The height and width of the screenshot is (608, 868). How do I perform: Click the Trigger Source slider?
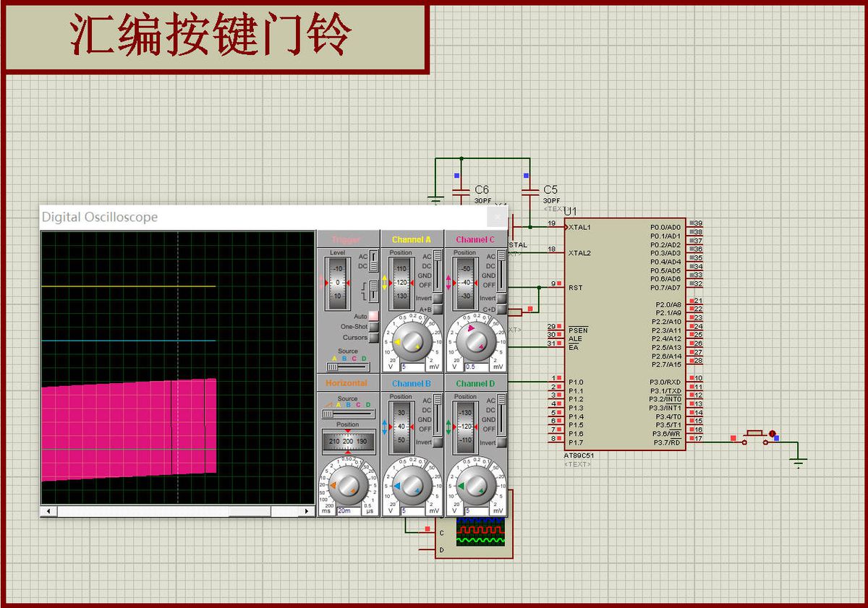pyautogui.click(x=348, y=367)
